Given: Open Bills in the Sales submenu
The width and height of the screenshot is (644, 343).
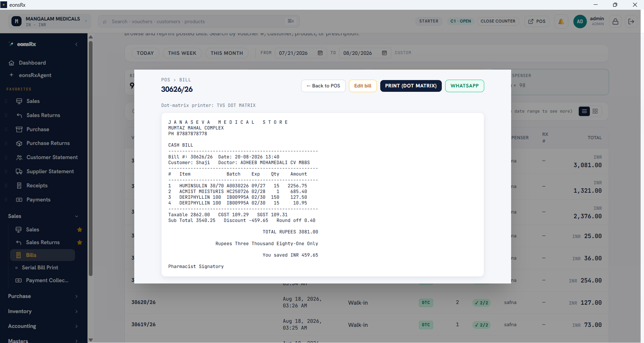Looking at the screenshot, I should (42, 255).
